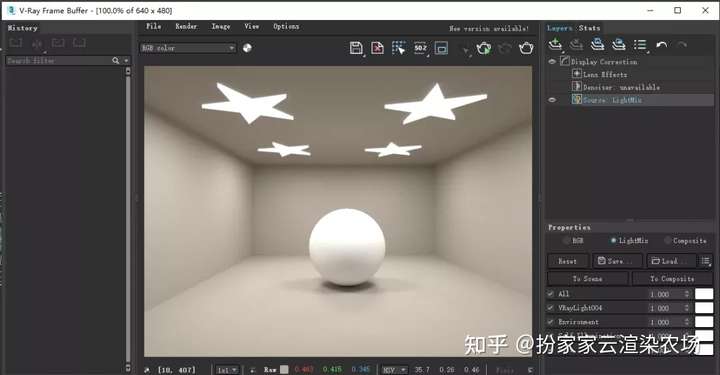Click the second History panel A|B icon
Viewport: 720px width, 375px height.
point(37,44)
